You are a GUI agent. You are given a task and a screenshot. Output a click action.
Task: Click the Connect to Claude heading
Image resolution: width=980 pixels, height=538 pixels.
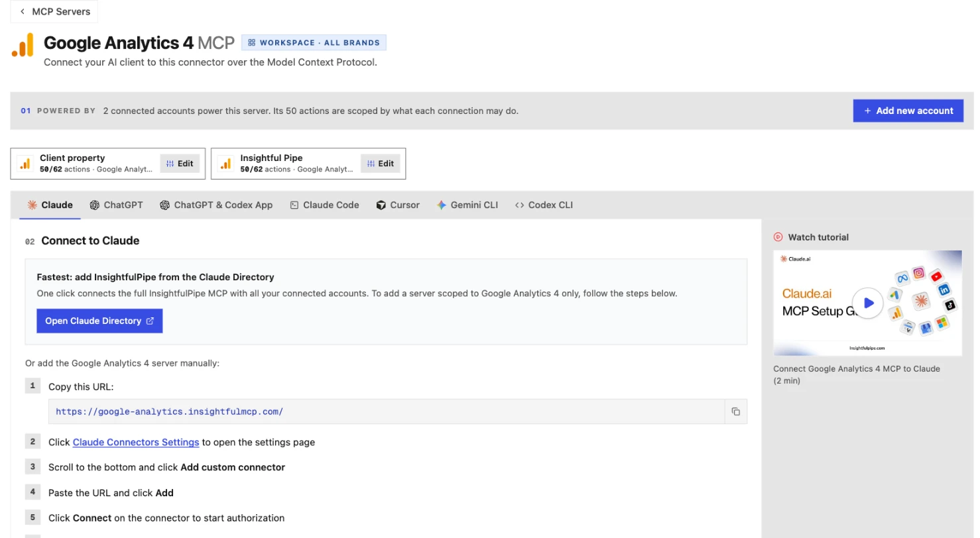point(90,241)
